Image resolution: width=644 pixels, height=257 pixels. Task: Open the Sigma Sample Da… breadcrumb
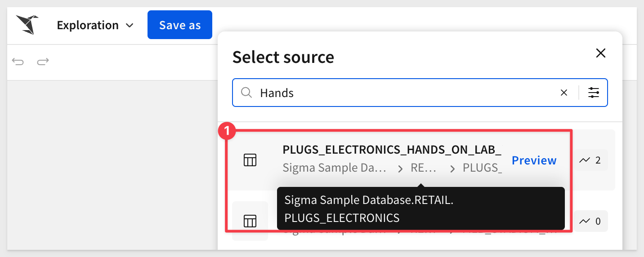coord(335,168)
